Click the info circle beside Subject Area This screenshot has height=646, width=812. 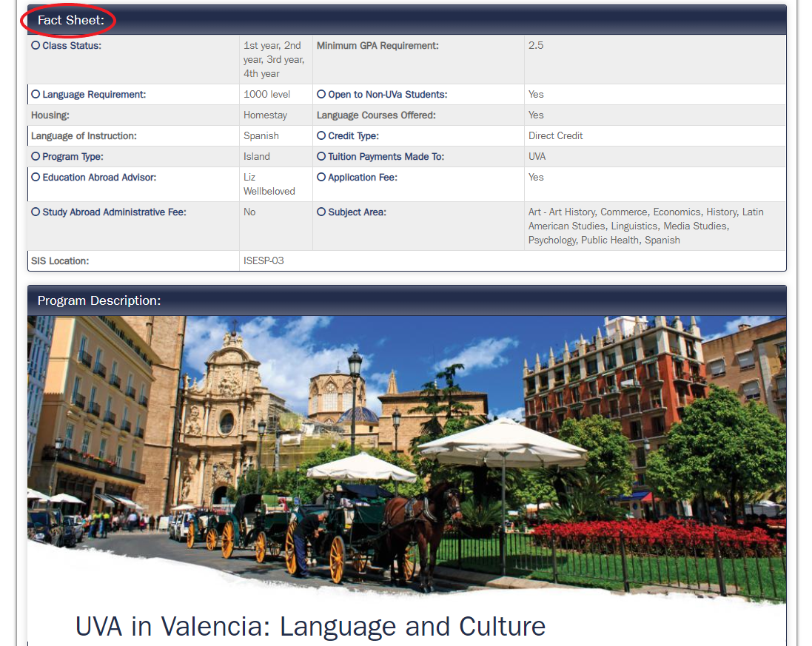coord(321,212)
